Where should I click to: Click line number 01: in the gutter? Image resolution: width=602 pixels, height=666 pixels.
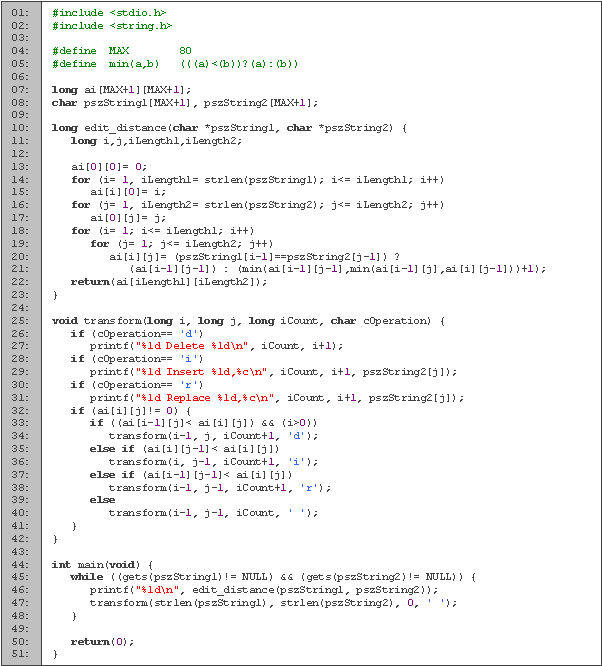pyautogui.click(x=20, y=13)
